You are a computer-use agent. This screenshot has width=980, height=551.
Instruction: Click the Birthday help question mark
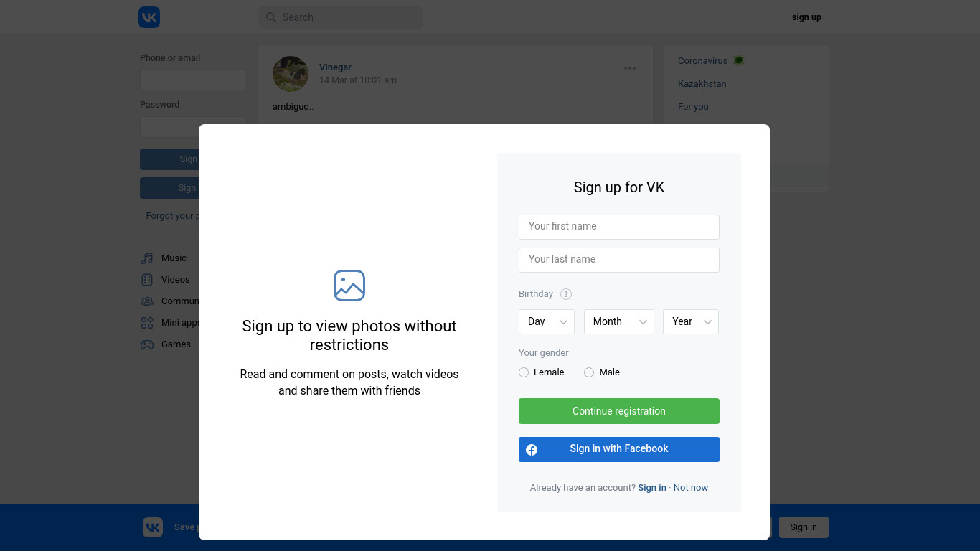[x=566, y=294]
